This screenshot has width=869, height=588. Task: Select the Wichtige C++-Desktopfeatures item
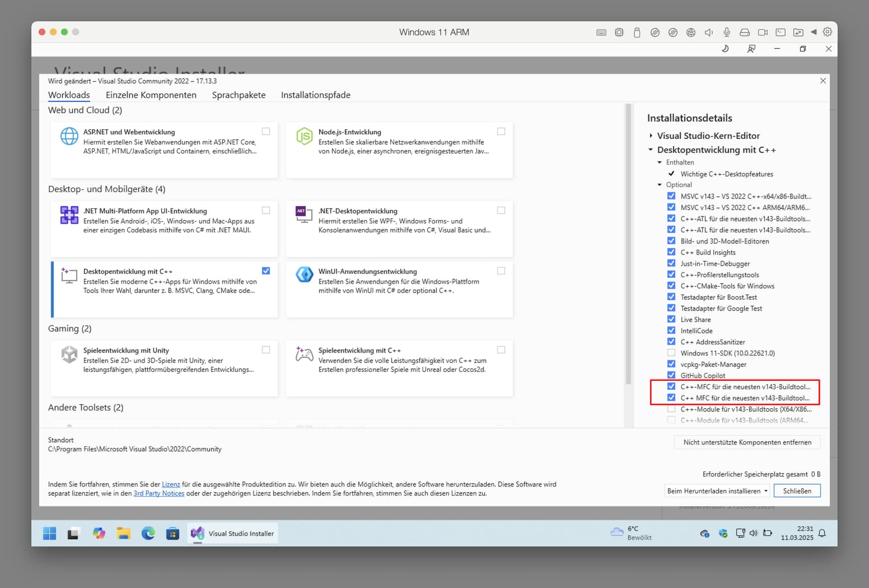(x=727, y=174)
